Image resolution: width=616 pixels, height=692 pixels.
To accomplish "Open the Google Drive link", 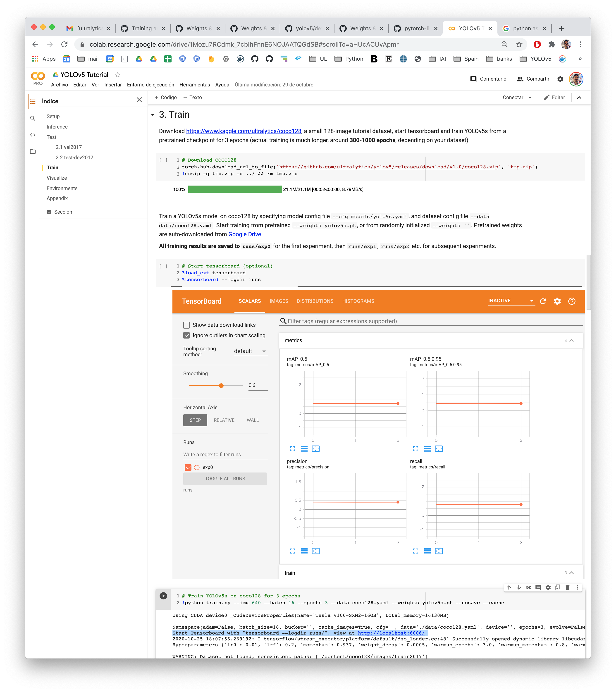I will (244, 234).
